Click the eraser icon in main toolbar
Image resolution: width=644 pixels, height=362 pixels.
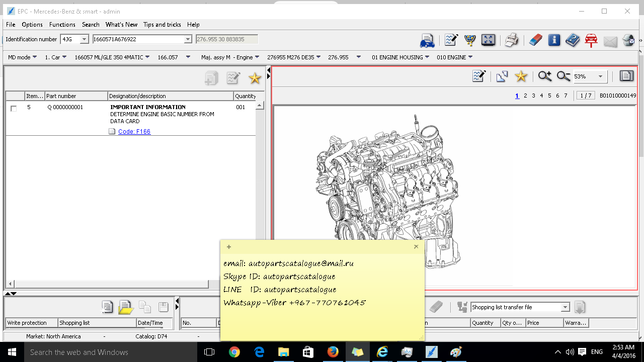[x=536, y=40]
